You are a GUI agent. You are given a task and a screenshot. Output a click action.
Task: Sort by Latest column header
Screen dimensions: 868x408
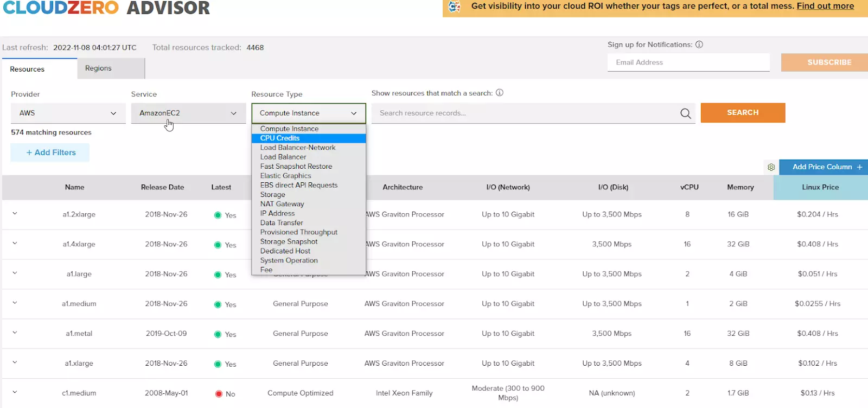[221, 187]
